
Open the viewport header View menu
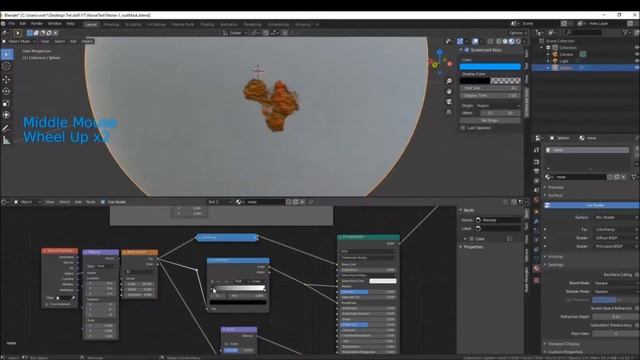pos(45,41)
